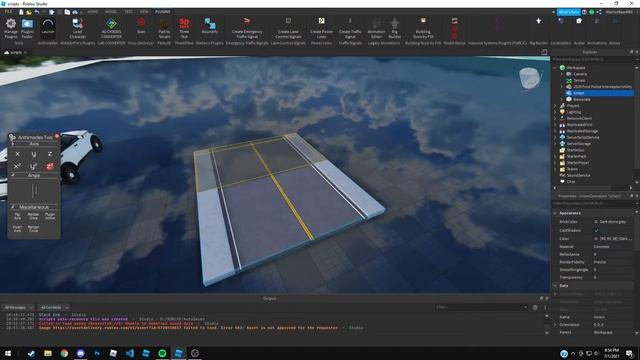Collapse the Appearance properties section
This screenshot has width=640, height=360.
click(x=555, y=213)
